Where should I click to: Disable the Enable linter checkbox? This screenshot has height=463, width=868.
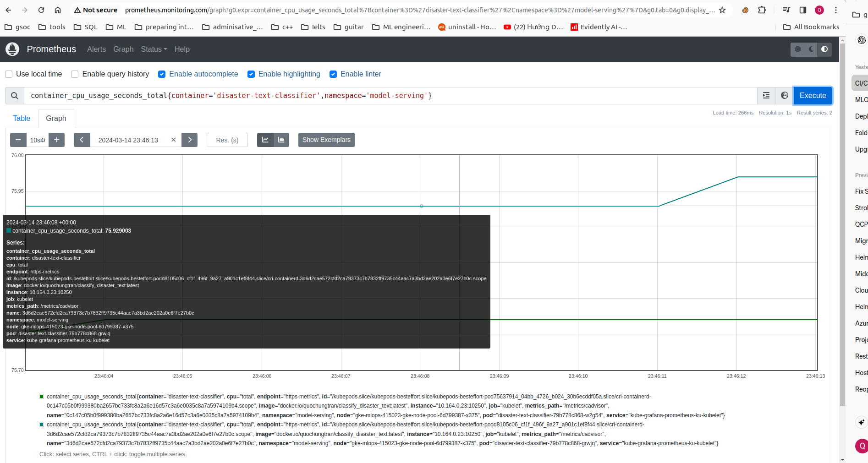[333, 74]
